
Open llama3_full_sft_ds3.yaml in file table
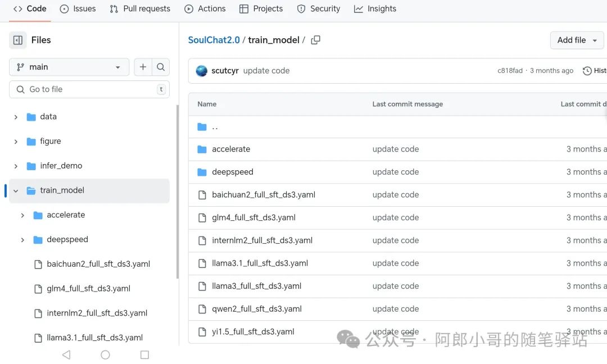point(257,286)
